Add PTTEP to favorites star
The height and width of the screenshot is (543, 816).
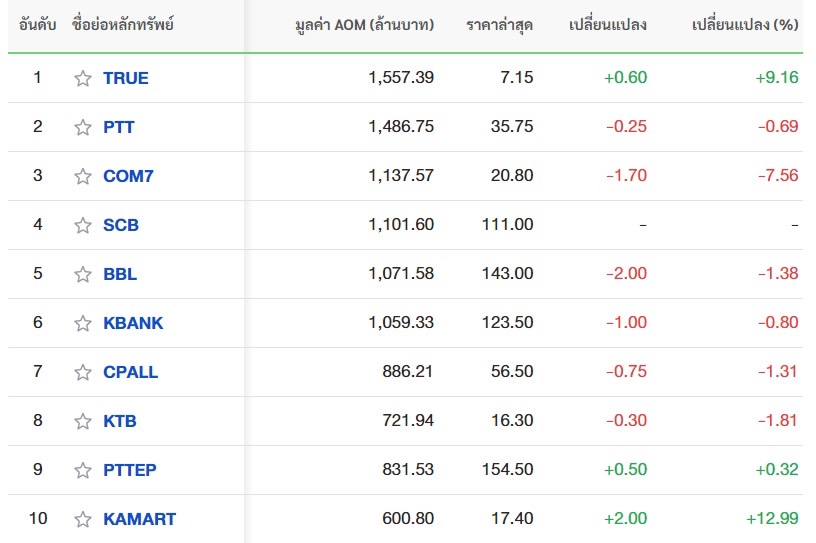(x=83, y=470)
